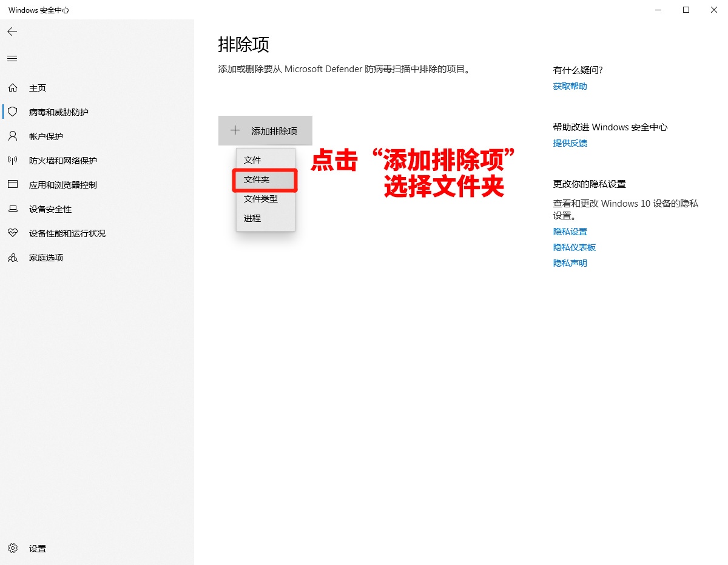Open 防火墙和网络保护 page

(63, 161)
